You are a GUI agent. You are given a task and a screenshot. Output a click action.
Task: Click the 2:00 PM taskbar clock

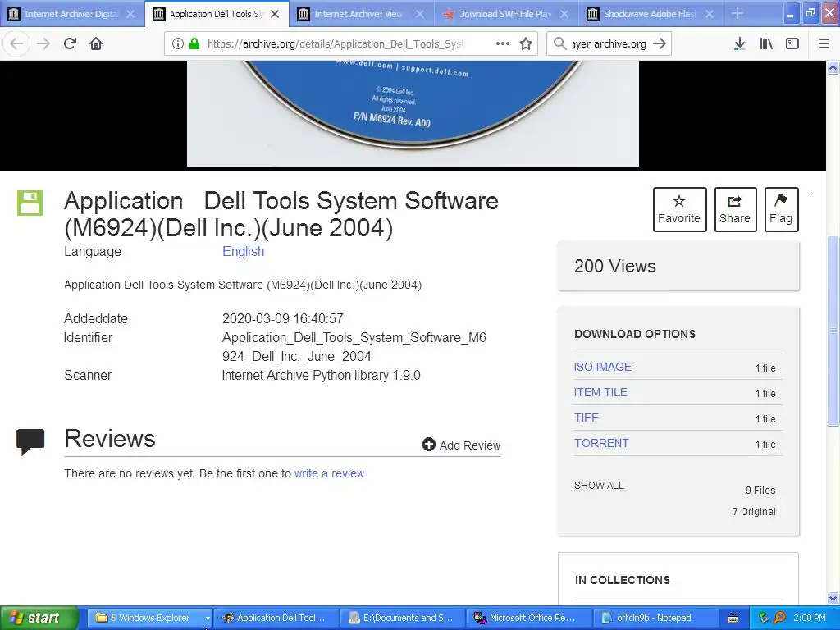(810, 618)
